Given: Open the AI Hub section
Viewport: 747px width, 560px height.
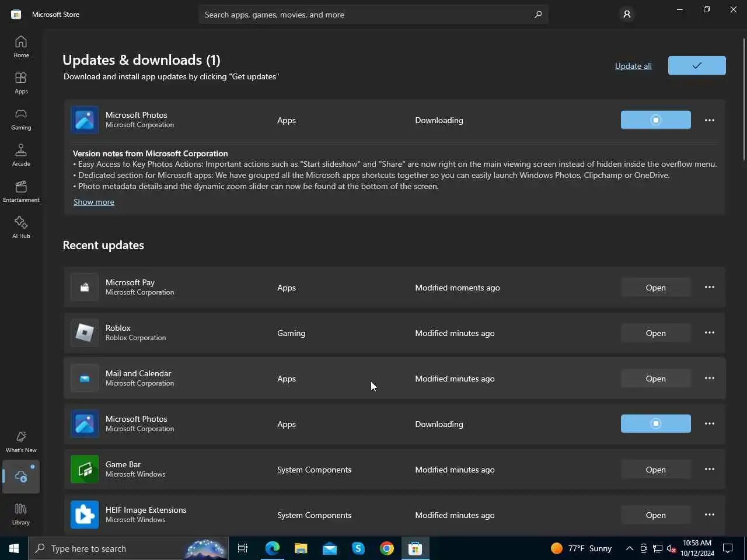Looking at the screenshot, I should tap(21, 228).
